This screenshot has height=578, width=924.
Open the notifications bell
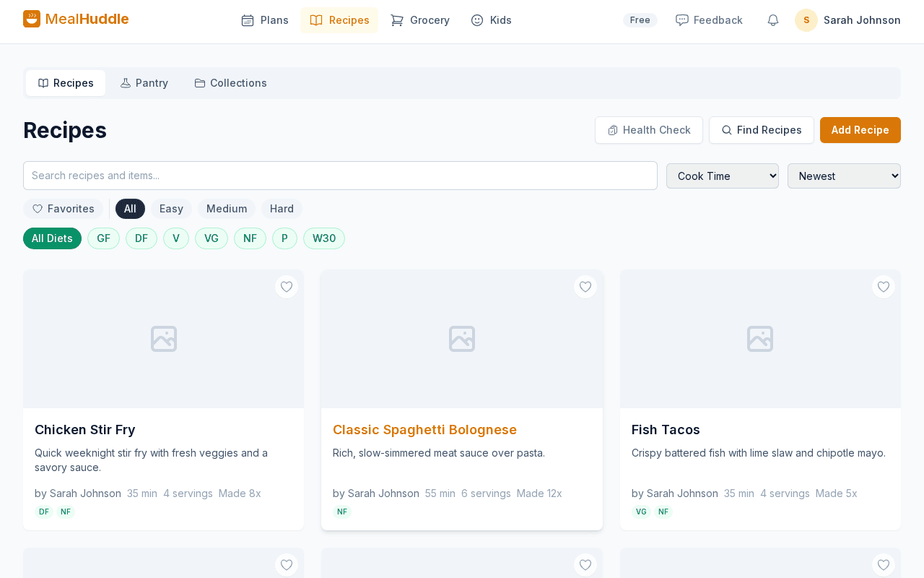coord(773,20)
